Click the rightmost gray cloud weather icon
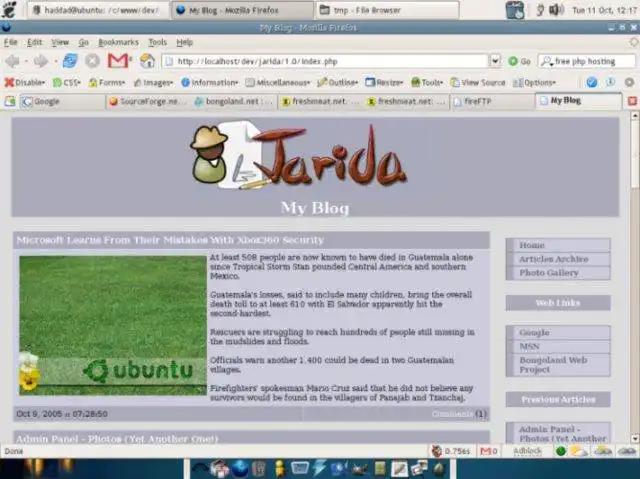 point(627,451)
